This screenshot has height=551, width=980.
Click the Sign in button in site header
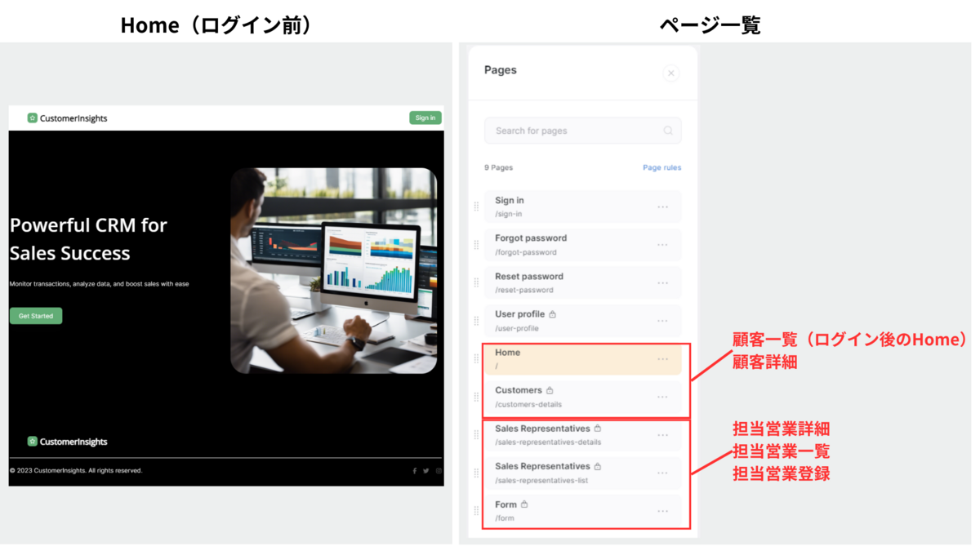tap(425, 118)
